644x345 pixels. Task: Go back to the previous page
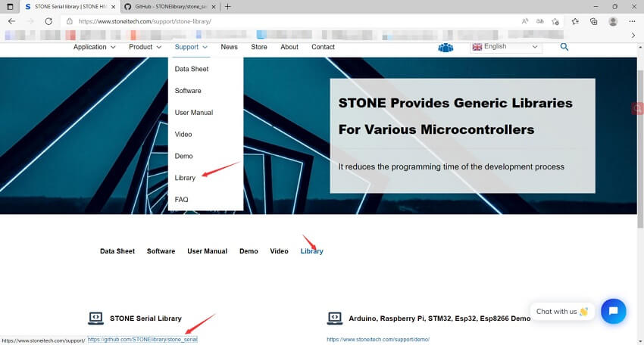[11, 21]
